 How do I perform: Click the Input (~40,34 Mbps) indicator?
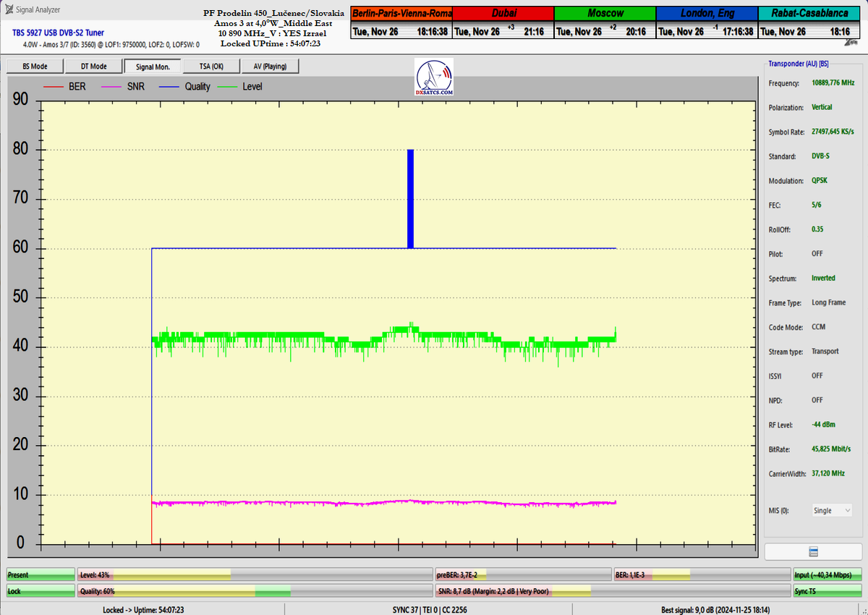[x=827, y=574]
